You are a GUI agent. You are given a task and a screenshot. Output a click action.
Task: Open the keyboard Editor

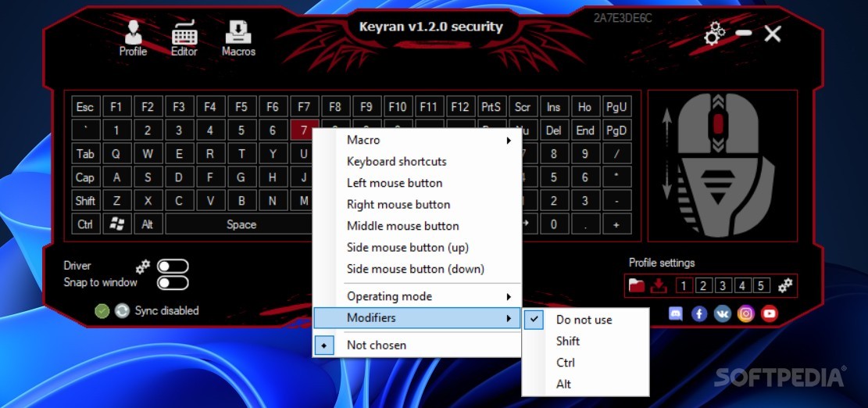point(184,38)
